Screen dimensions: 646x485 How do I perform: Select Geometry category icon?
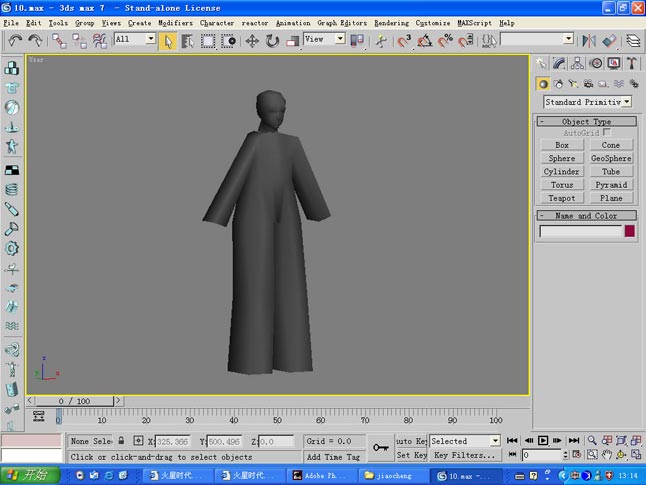coord(543,84)
